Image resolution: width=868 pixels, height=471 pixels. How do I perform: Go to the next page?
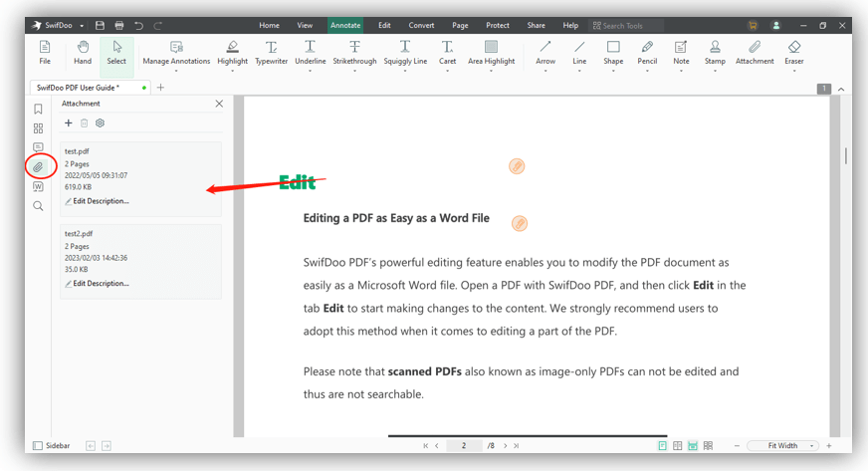tap(505, 445)
